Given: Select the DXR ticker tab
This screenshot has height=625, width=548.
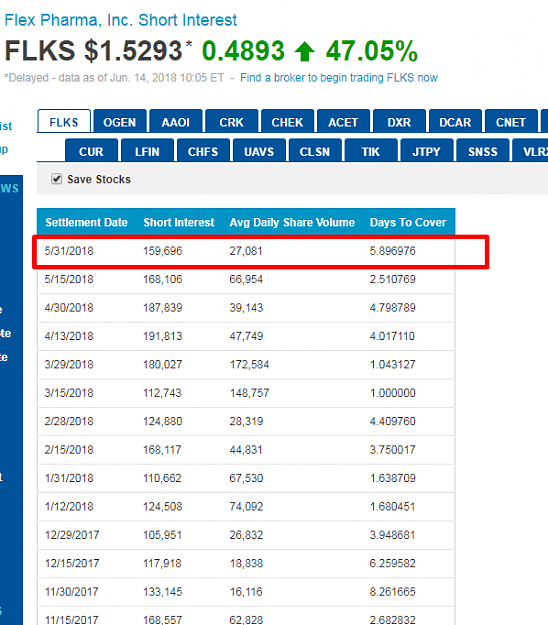Looking at the screenshot, I should 399,121.
